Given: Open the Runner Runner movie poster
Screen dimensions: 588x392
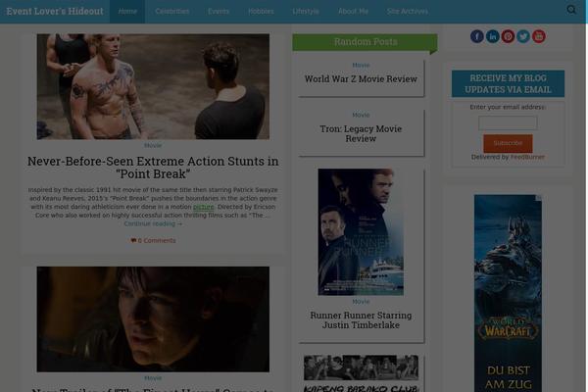Looking at the screenshot, I should pyautogui.click(x=361, y=232).
